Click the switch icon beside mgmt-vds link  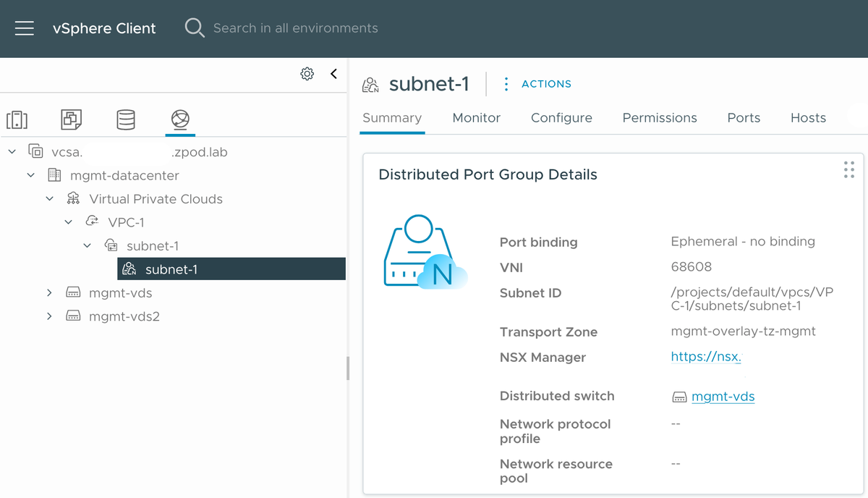[x=679, y=397]
